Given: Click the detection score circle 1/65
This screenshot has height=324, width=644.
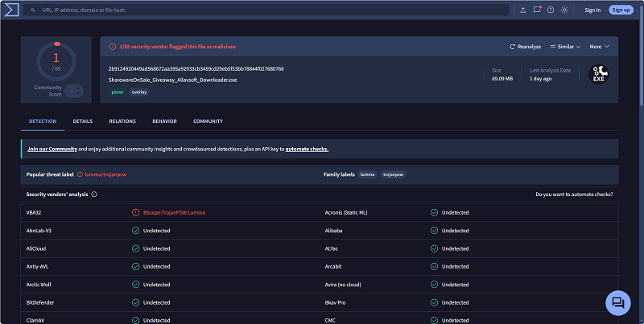Looking at the screenshot, I should [56, 61].
